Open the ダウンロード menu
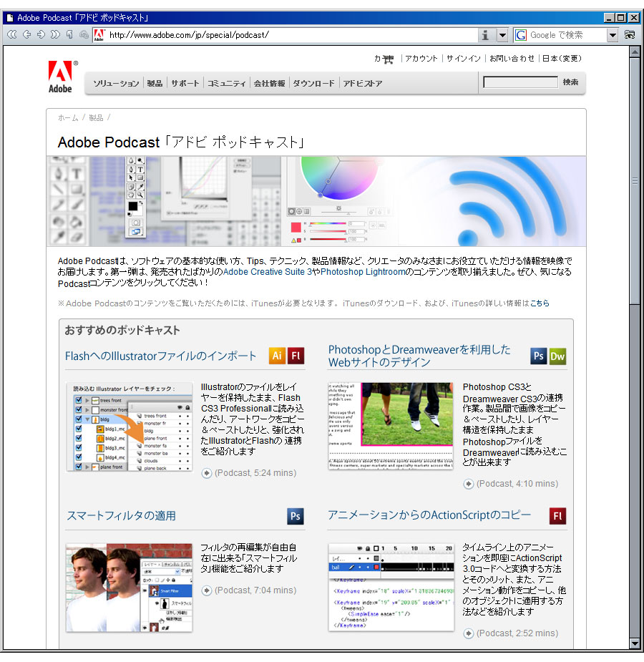644x662 pixels. pos(313,83)
